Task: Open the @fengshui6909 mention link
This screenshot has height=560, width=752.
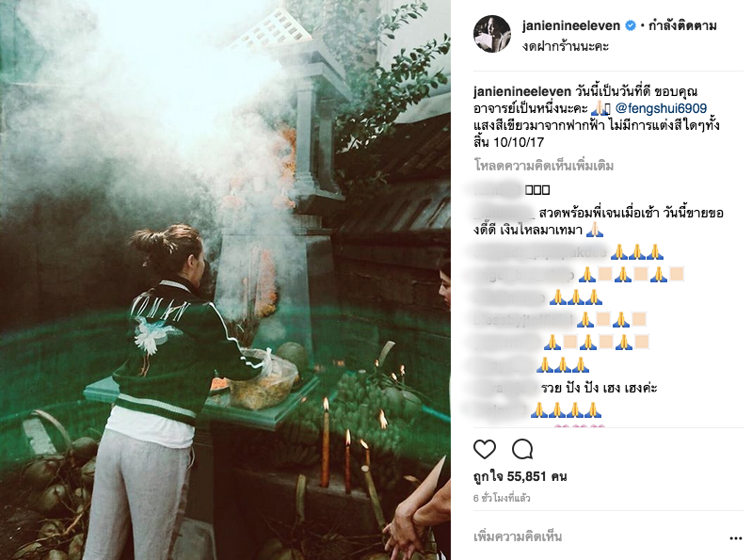Action: pyautogui.click(x=661, y=108)
